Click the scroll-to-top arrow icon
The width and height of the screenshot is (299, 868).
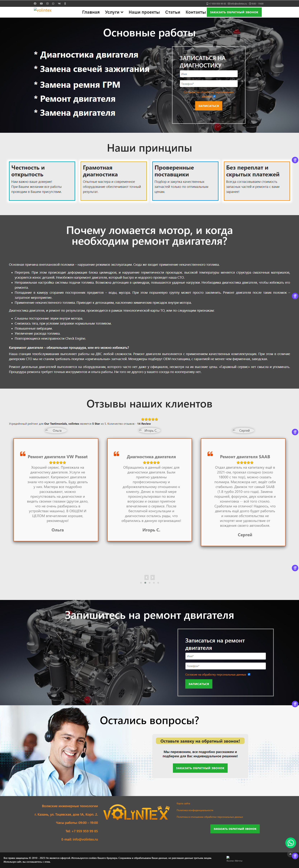tap(290, 854)
